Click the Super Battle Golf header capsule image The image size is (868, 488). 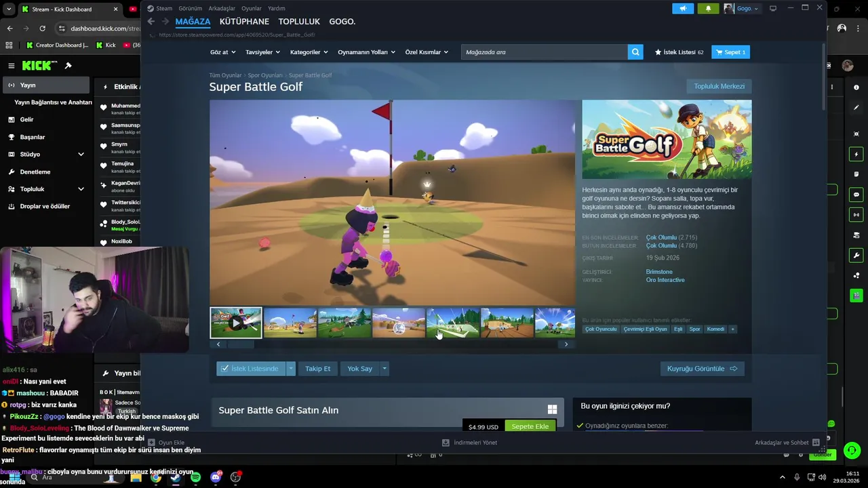tap(667, 140)
